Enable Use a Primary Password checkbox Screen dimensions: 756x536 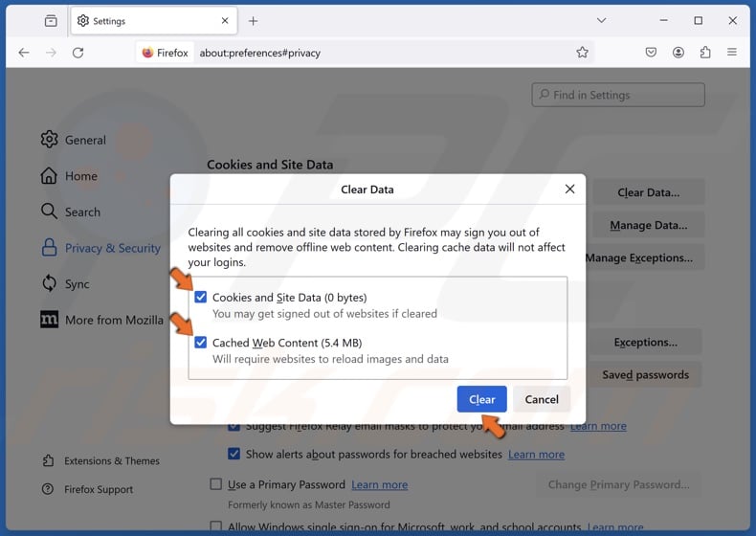[216, 484]
